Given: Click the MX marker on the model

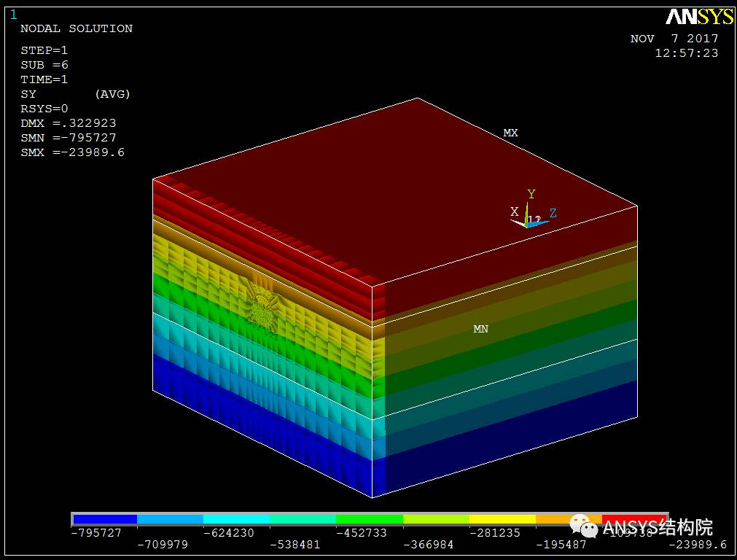Looking at the screenshot, I should click(x=510, y=133).
